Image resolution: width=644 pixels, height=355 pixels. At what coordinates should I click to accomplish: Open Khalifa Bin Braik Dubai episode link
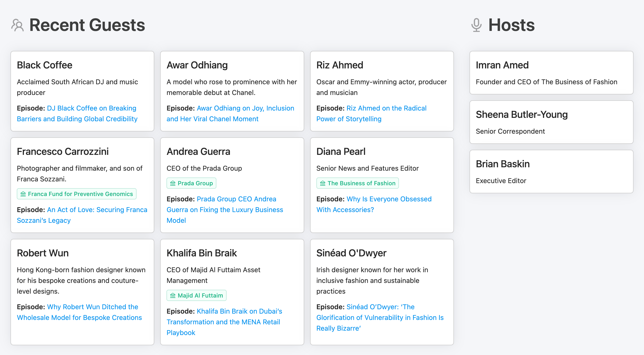click(239, 311)
